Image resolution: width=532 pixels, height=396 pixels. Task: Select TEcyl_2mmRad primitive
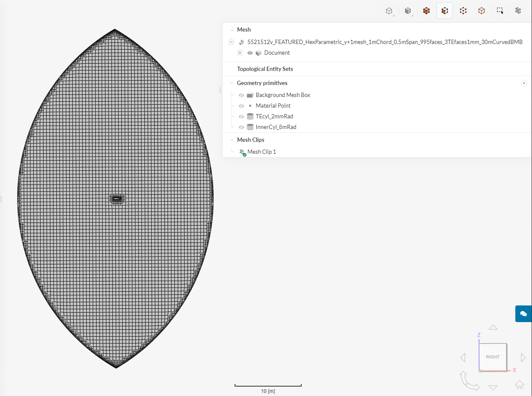(x=274, y=117)
